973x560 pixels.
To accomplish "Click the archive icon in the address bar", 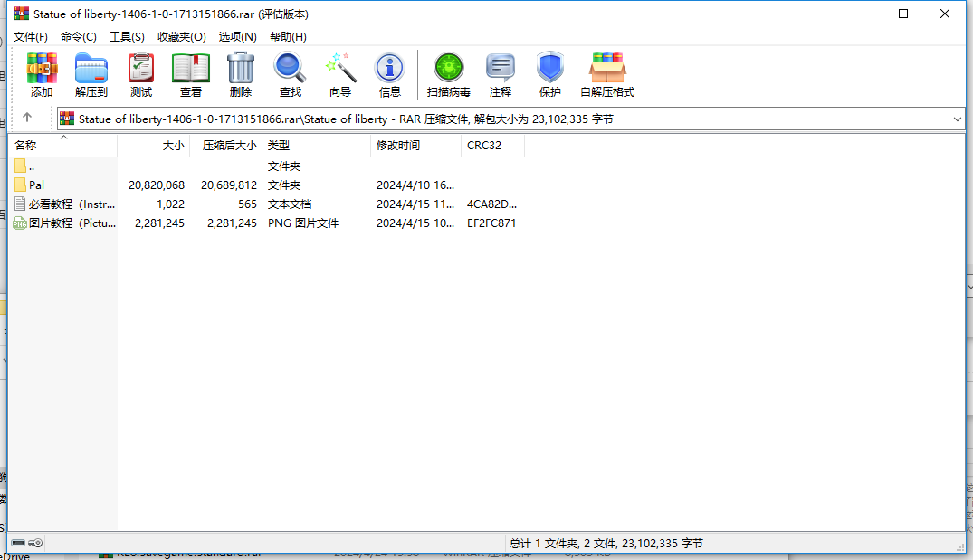I will click(x=67, y=119).
